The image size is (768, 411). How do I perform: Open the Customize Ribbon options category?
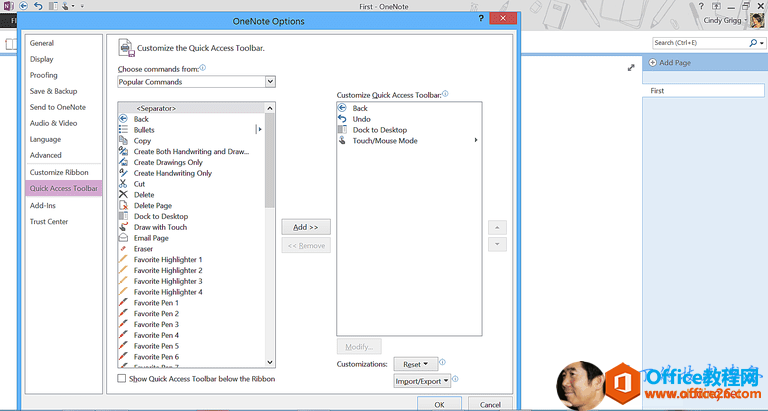pos(59,172)
